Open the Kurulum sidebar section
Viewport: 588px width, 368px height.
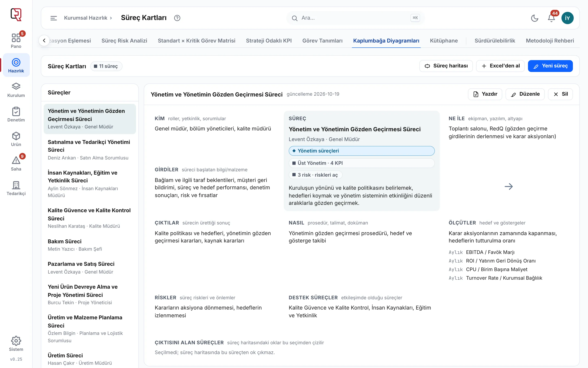(16, 90)
